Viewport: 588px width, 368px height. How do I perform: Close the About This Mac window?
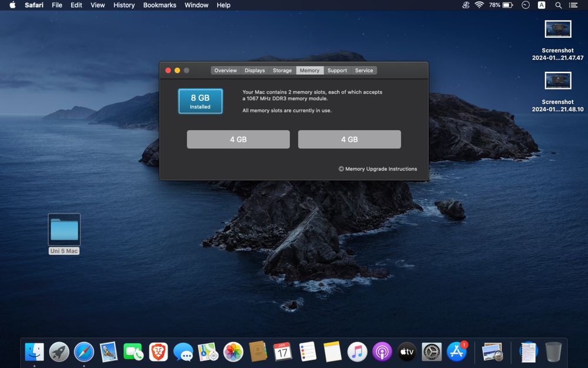[x=168, y=70]
